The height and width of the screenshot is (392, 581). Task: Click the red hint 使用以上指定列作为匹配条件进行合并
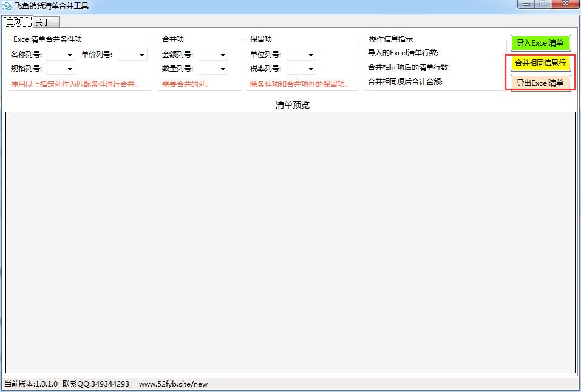click(76, 84)
